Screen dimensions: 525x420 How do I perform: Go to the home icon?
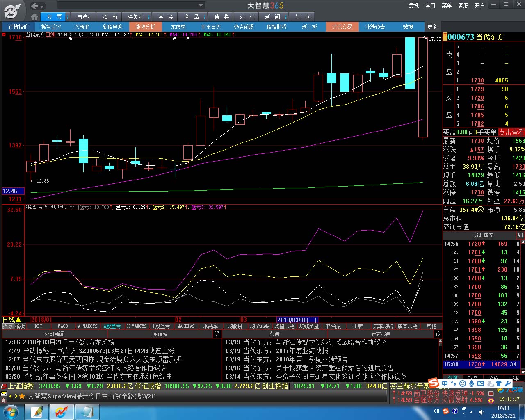point(34,17)
